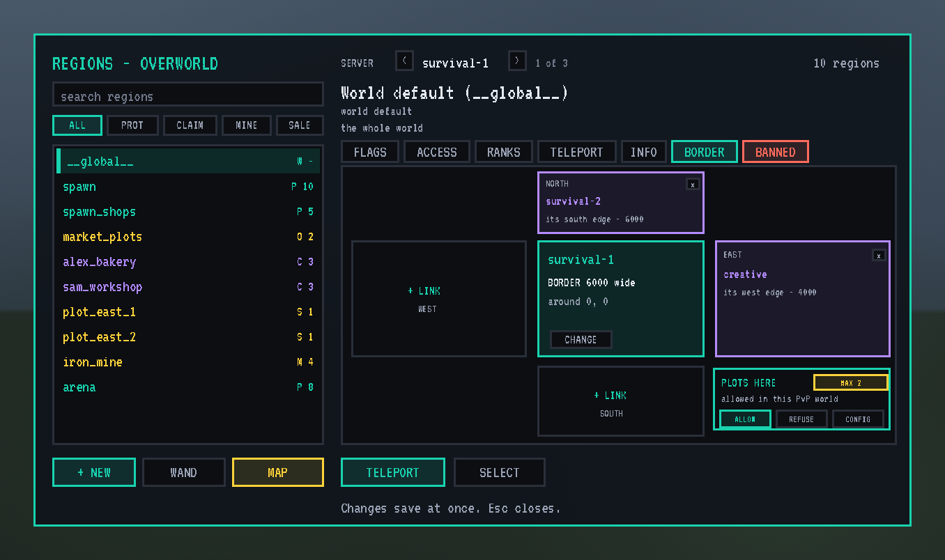Select the market_plots region
Image resolution: width=945 pixels, height=560 pixels.
coord(188,237)
